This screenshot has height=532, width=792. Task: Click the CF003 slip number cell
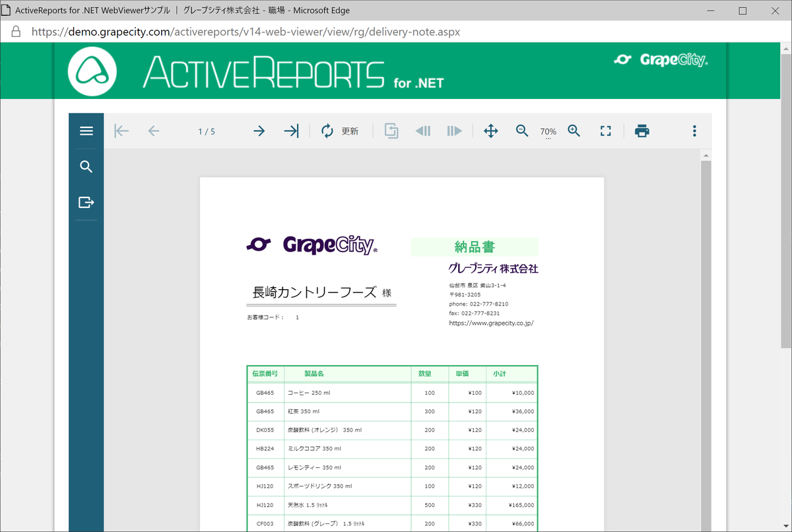point(265,523)
